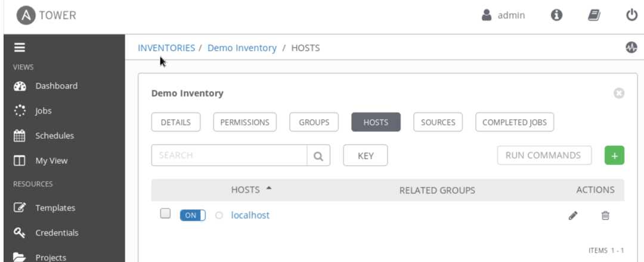Click the ITEMS 1 - 1 count
644x262 pixels.
[606, 251]
